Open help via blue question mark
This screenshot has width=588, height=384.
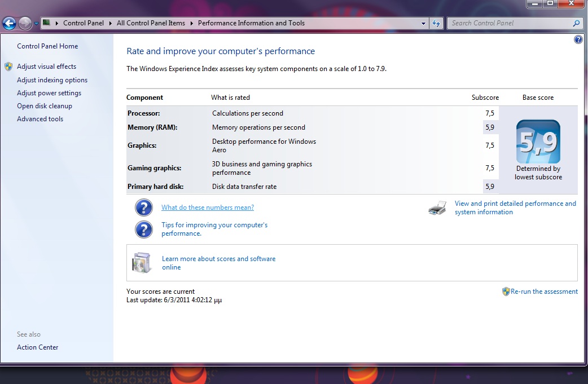tap(578, 39)
